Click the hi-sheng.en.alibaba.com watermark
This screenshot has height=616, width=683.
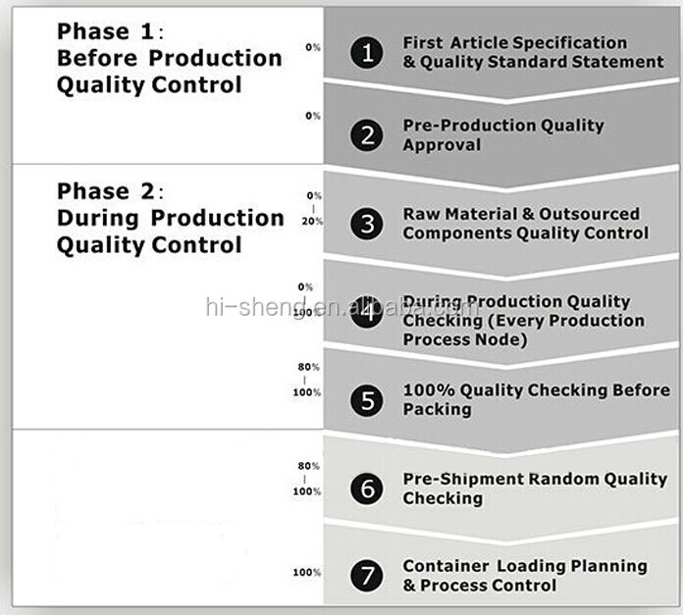click(342, 307)
